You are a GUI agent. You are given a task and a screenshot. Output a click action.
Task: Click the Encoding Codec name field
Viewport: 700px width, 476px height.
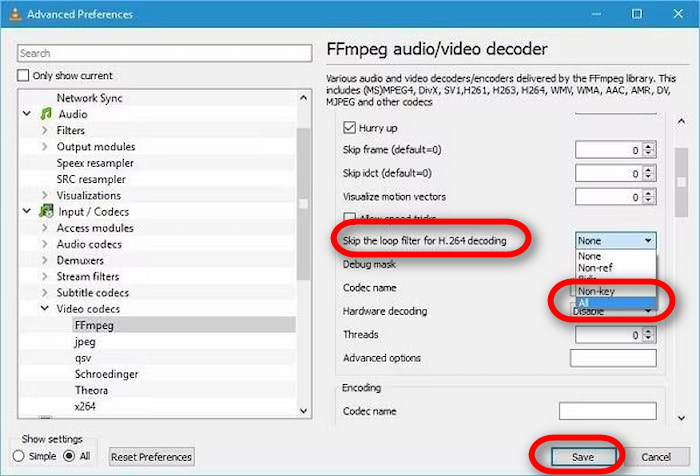point(608,411)
